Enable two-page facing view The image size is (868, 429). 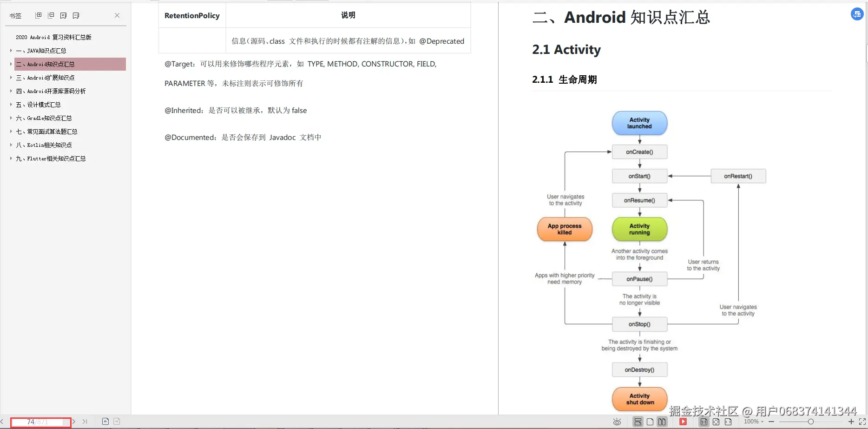tap(662, 422)
